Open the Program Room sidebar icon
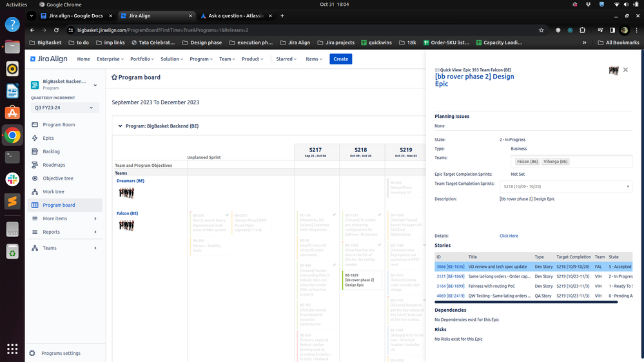 [x=35, y=124]
